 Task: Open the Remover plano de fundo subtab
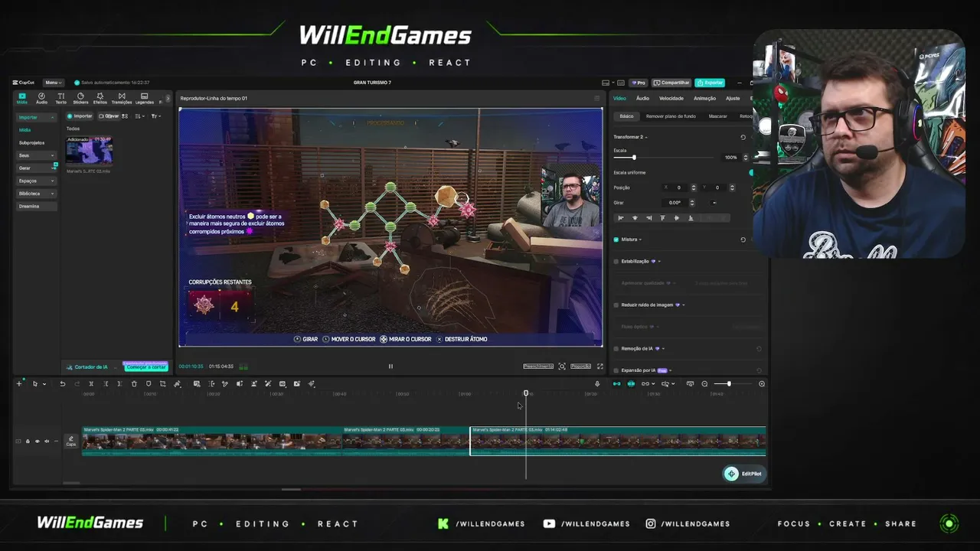click(x=671, y=116)
